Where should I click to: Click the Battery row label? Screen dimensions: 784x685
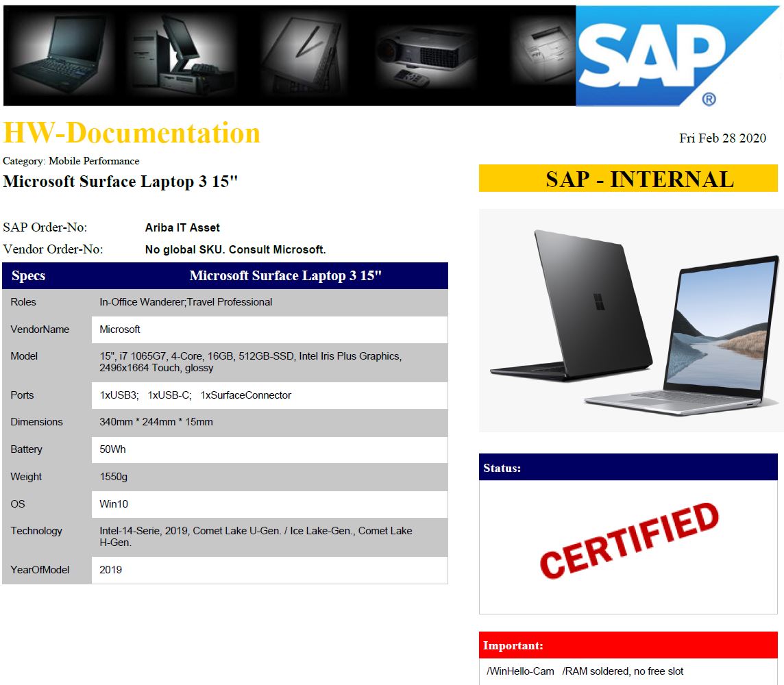pos(26,449)
